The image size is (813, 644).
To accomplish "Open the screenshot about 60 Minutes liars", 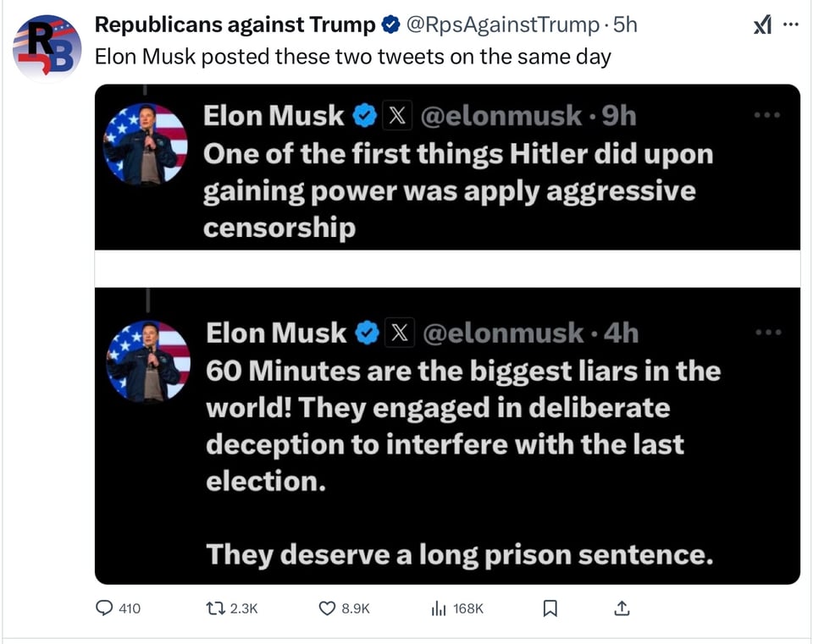I will [x=447, y=435].
